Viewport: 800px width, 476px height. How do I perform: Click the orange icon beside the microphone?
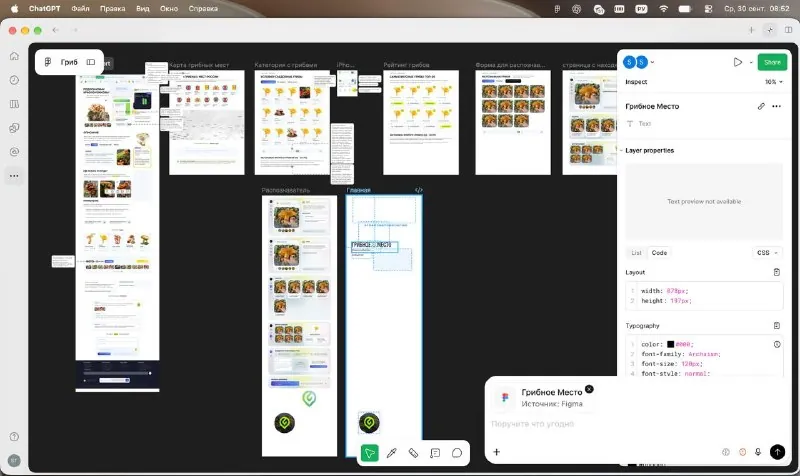tap(742, 452)
